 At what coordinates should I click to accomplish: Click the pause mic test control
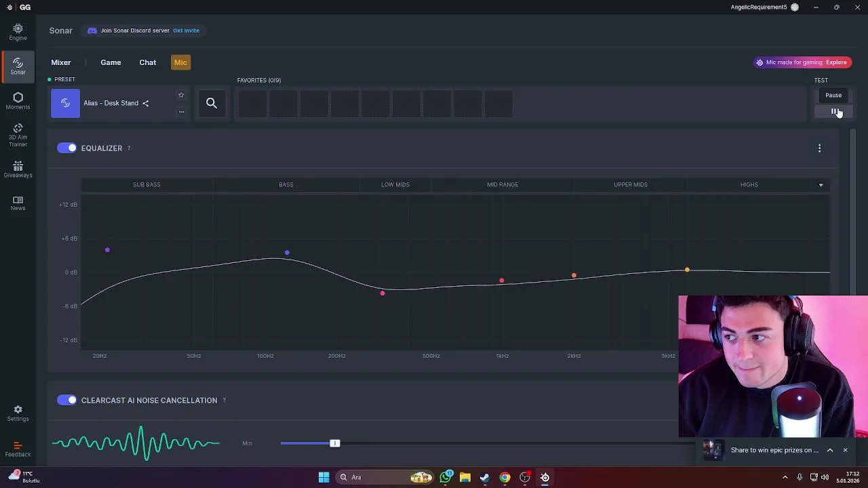(834, 112)
